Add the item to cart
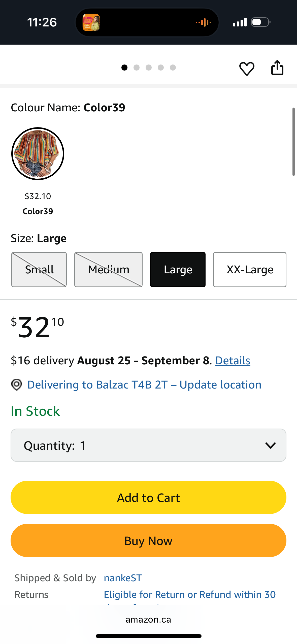The width and height of the screenshot is (297, 644). click(148, 497)
